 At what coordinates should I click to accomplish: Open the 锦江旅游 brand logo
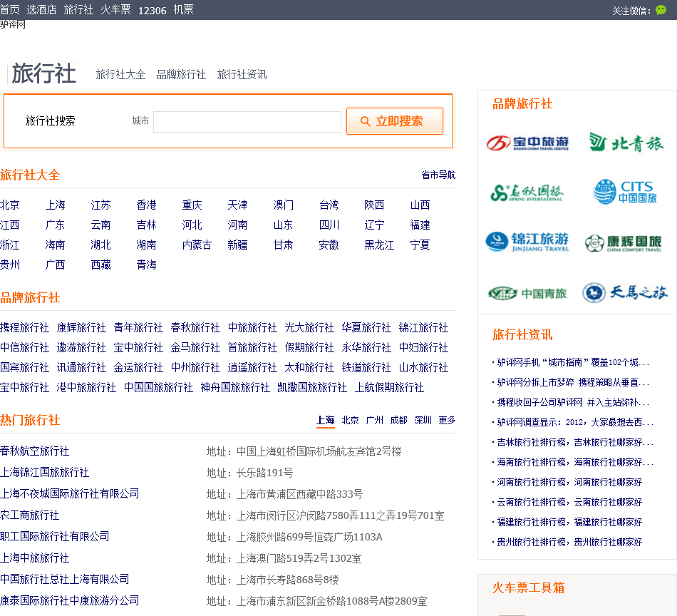point(527,242)
